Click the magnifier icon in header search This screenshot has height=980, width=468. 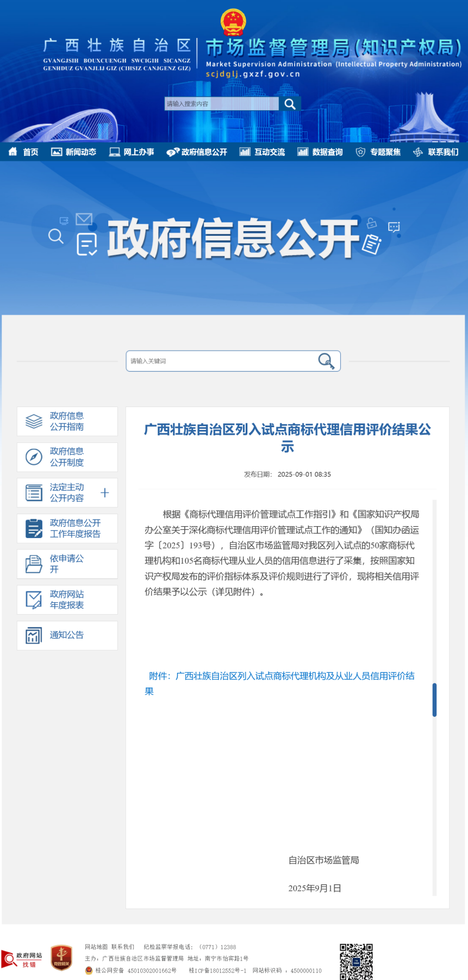[290, 104]
